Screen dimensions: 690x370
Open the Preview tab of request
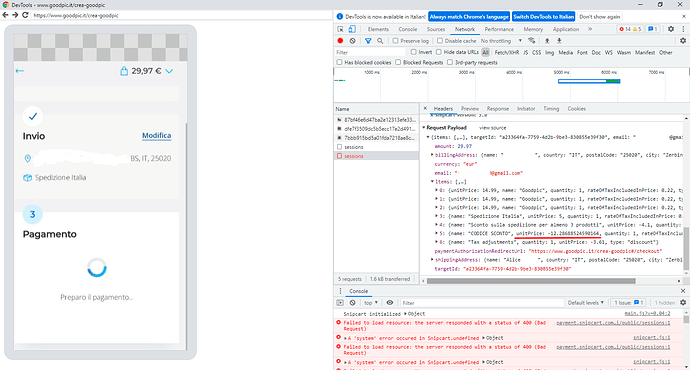point(470,108)
